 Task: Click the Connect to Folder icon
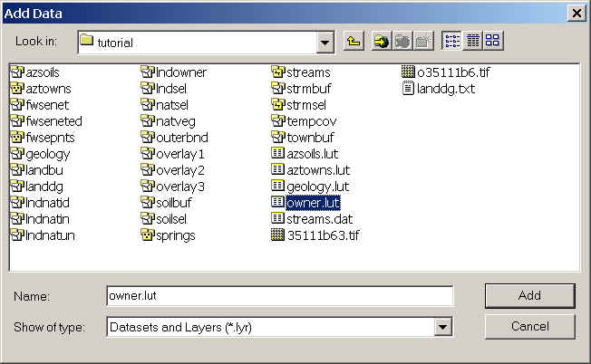380,41
